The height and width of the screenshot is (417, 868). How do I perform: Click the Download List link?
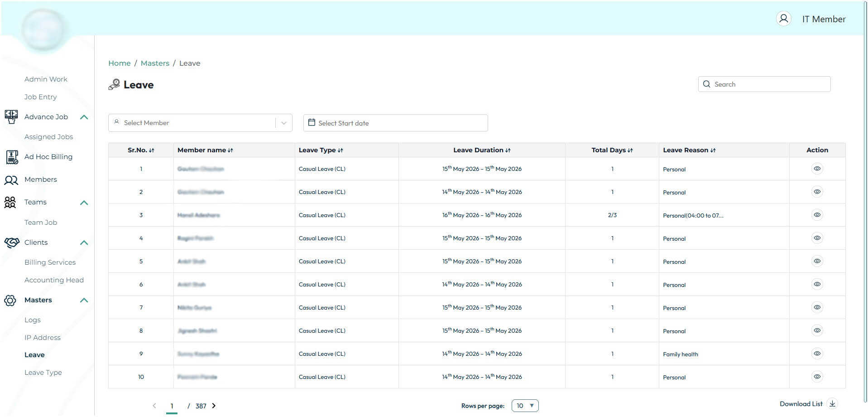tap(801, 404)
